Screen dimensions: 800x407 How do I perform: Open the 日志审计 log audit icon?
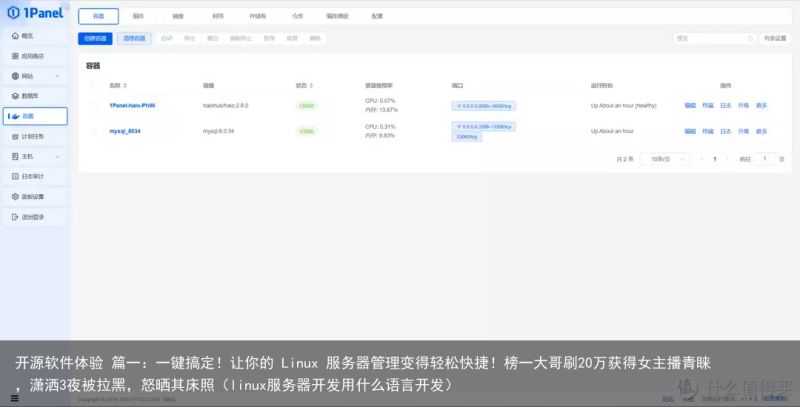15,176
